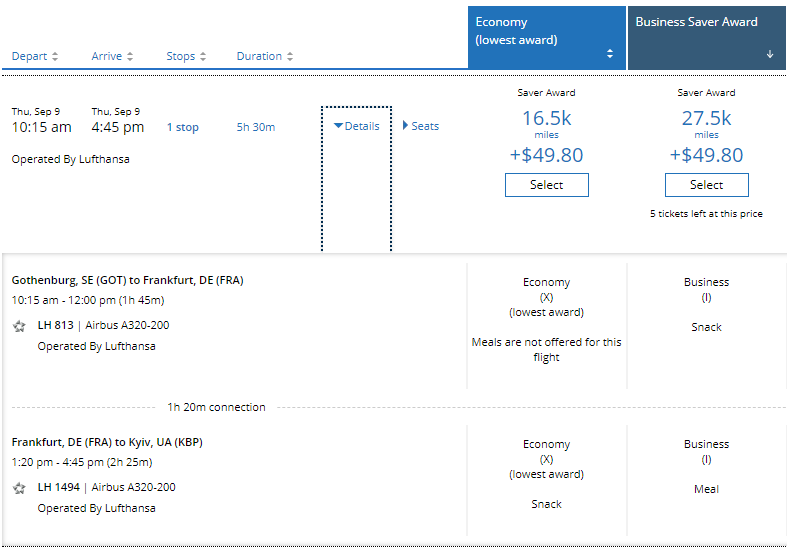Click the 5h 30m duration text
This screenshot has height=552, width=787.
256,128
